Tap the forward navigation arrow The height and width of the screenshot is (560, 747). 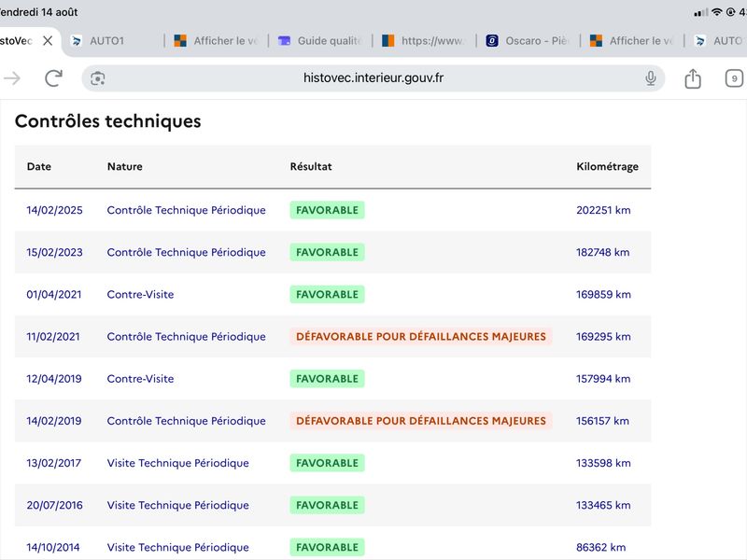11,78
